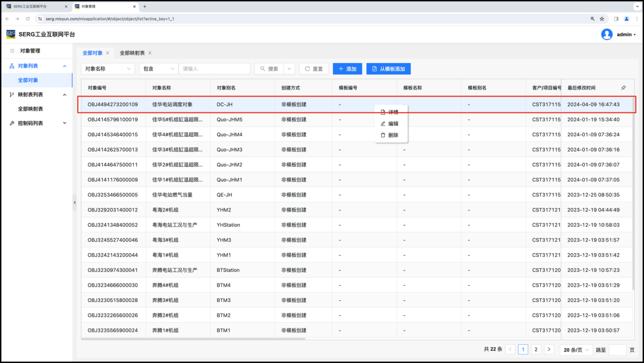
Task: Bookmark page with the star icon
Action: click(x=602, y=19)
